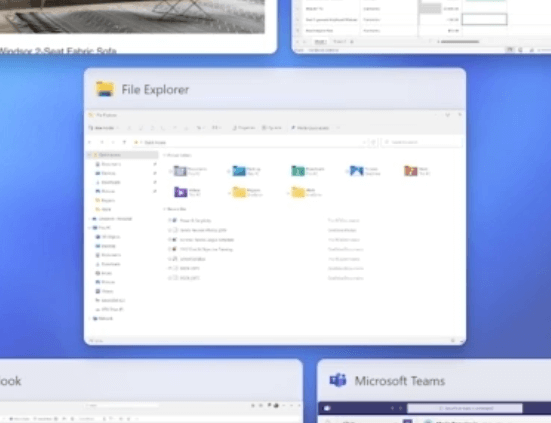Select This PC in the navigation tree
Image resolution: width=551 pixels, height=423 pixels.
click(102, 228)
